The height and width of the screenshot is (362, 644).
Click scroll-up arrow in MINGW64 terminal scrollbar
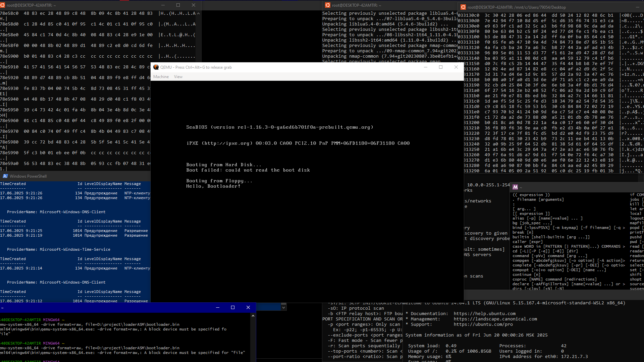253,316
